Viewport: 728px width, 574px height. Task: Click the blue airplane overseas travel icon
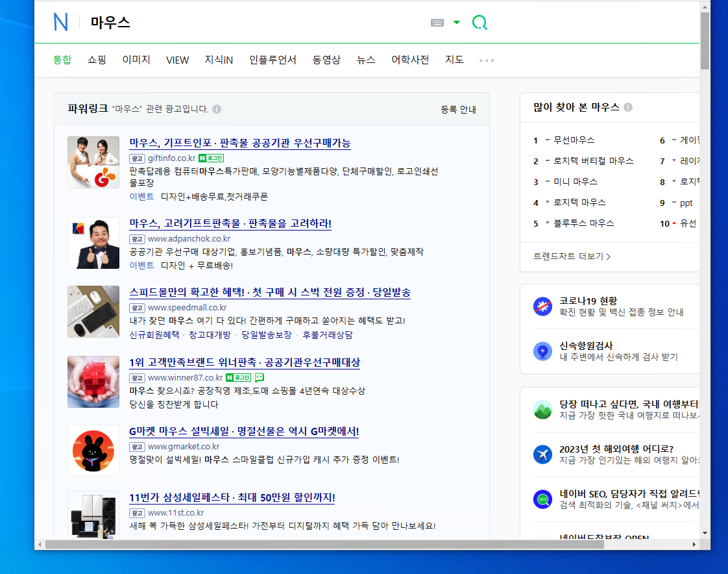click(x=542, y=454)
